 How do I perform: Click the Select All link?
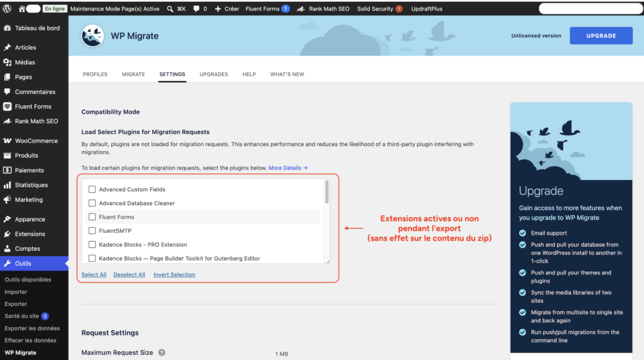pyautogui.click(x=94, y=274)
